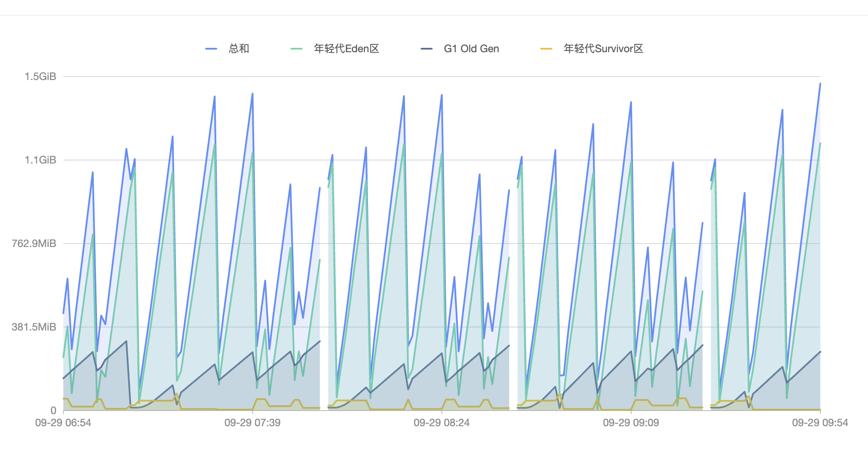Select the 09-29 07:39 time axis label
The image size is (868, 461).
[x=252, y=423]
